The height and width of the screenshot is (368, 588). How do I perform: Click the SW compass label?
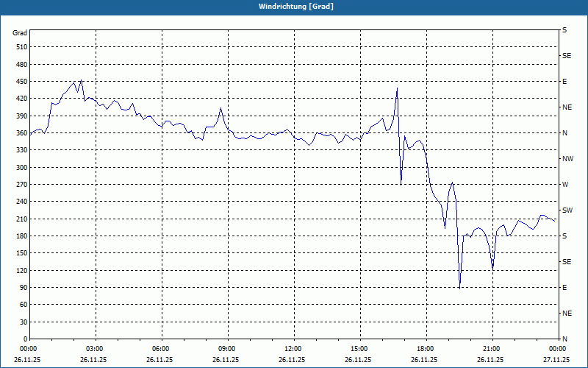click(567, 210)
